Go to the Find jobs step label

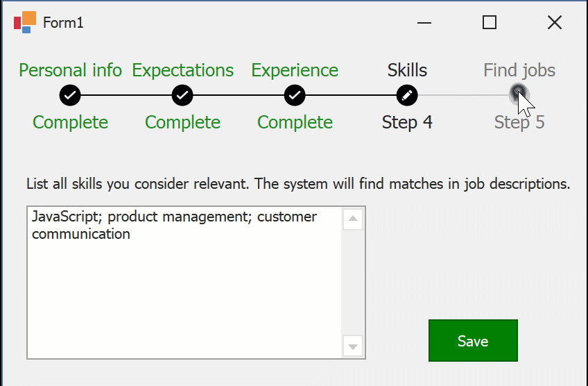click(519, 70)
